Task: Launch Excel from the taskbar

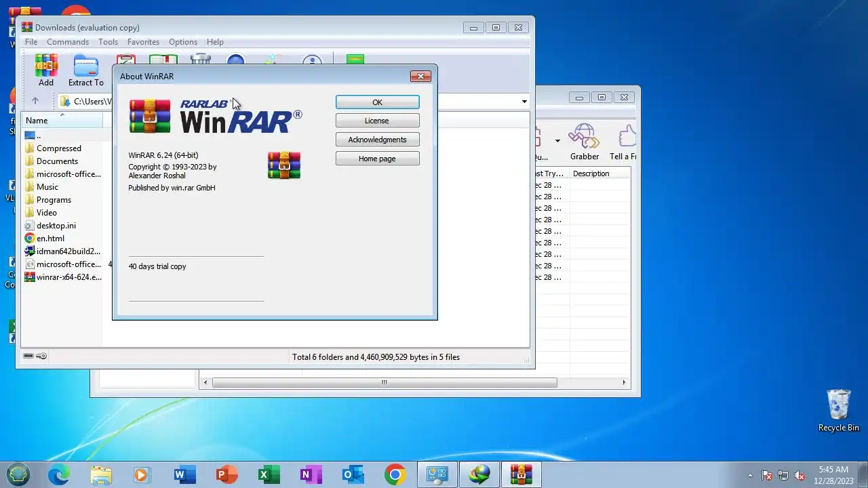Action: coord(269,474)
